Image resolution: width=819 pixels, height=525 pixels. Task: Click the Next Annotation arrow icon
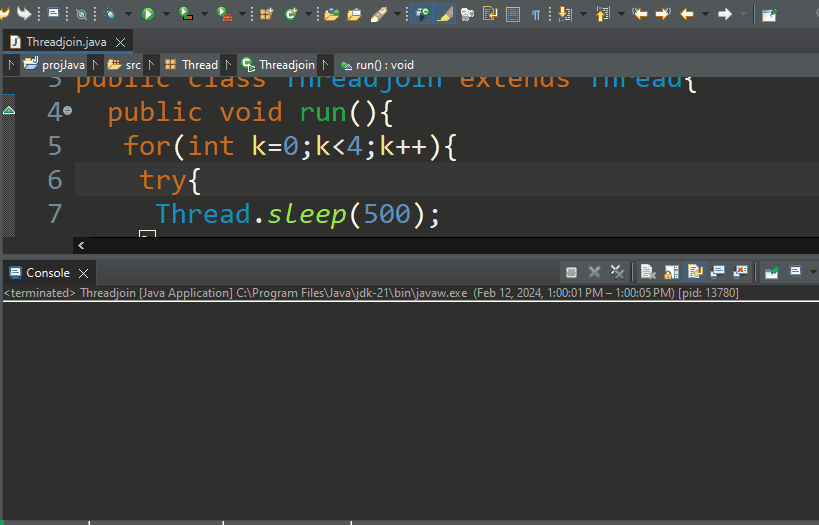point(564,14)
